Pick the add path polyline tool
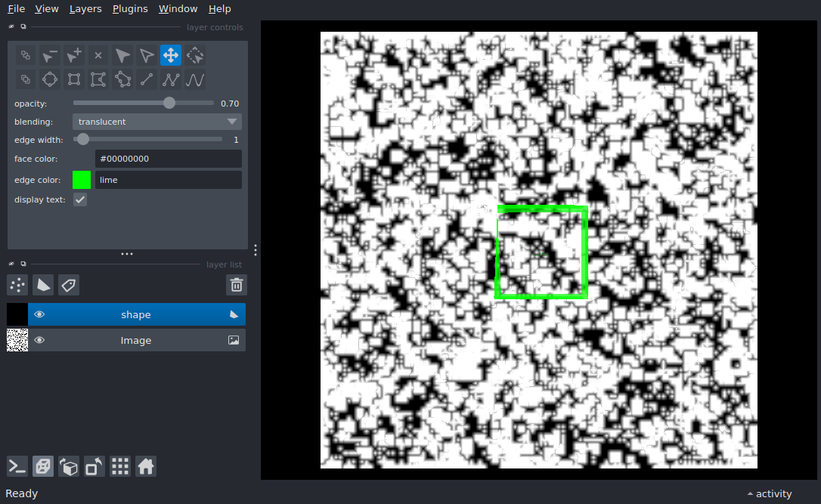The image size is (821, 504). click(x=171, y=79)
